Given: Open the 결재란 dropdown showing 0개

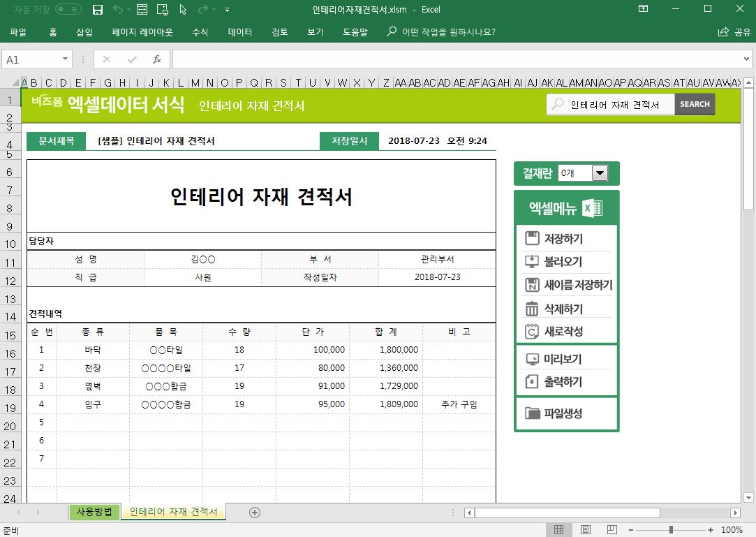Looking at the screenshot, I should [x=599, y=173].
